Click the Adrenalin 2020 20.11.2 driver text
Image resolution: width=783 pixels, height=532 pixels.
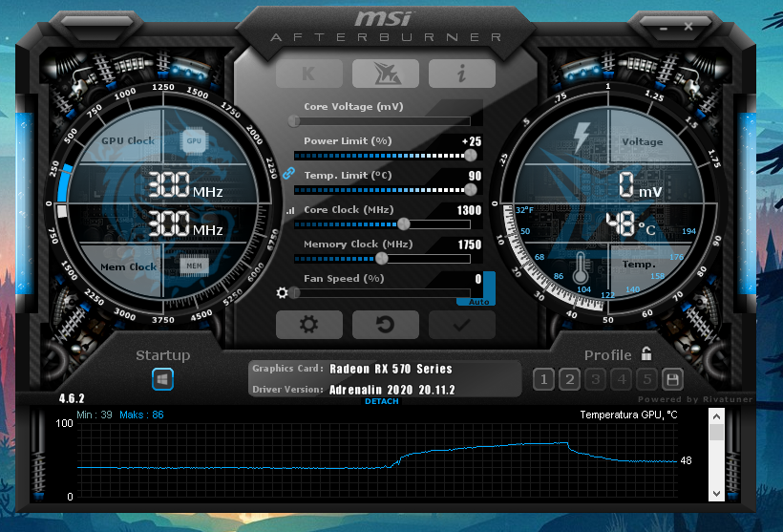[392, 390]
